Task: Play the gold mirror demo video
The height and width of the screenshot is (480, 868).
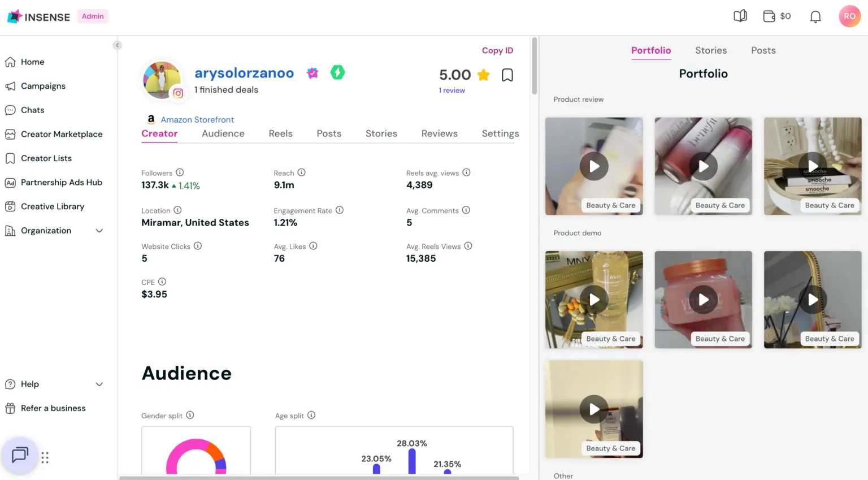Action: [x=813, y=300]
